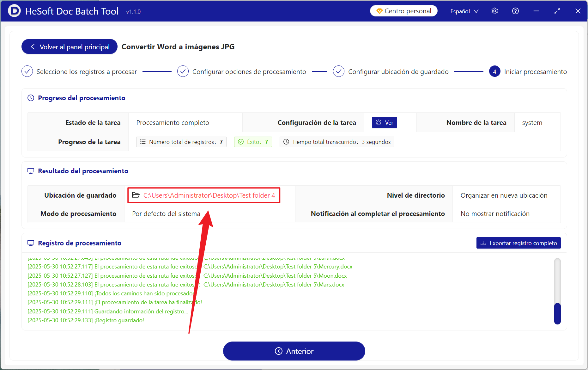Open the Español language dropdown

pos(464,11)
